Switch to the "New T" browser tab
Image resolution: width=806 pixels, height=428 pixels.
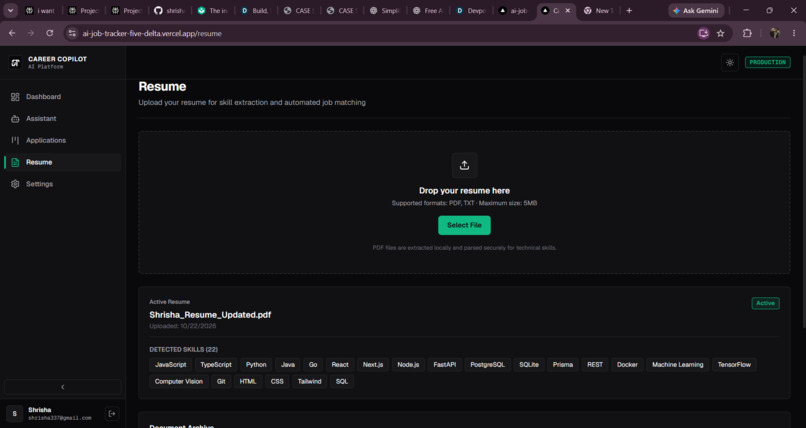(x=599, y=10)
